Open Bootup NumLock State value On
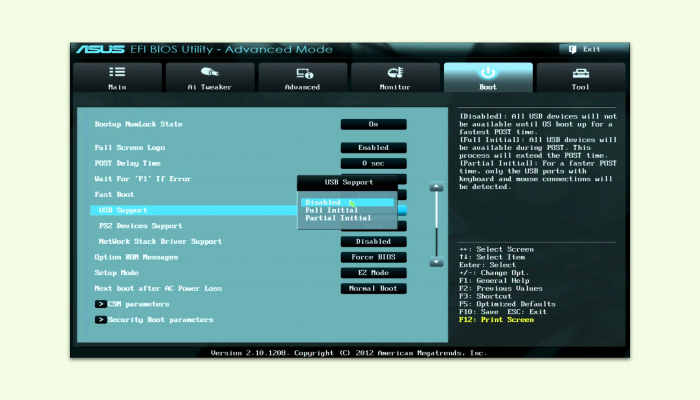 374,124
